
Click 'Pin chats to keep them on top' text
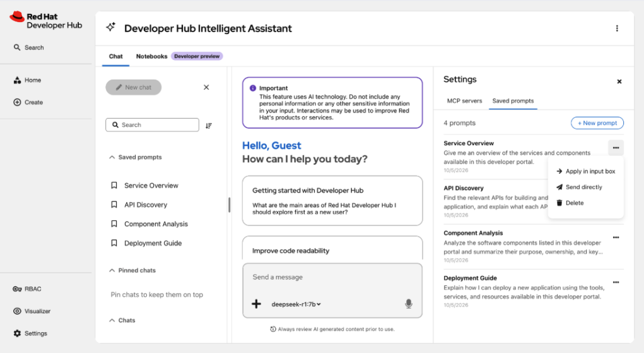click(x=157, y=294)
